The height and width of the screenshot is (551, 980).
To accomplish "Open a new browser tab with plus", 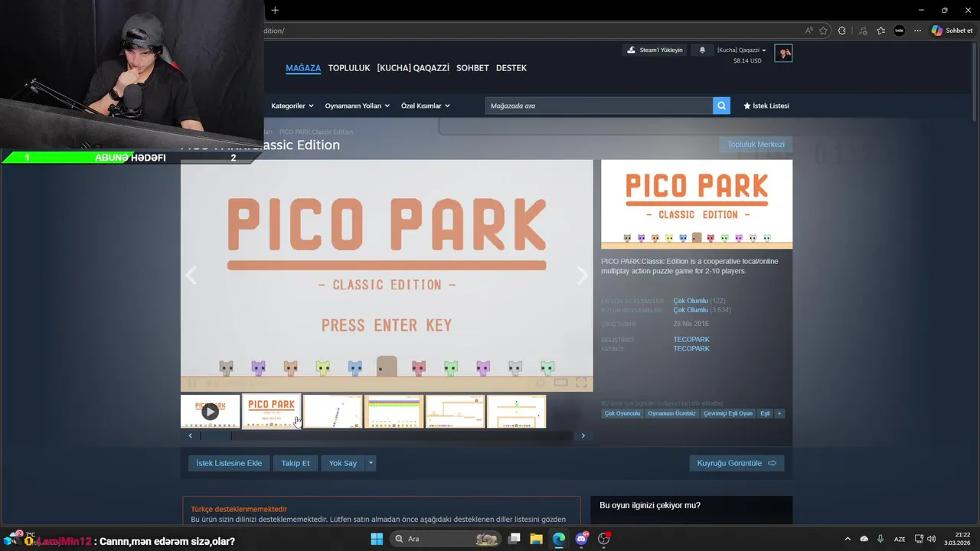I will click(x=275, y=10).
